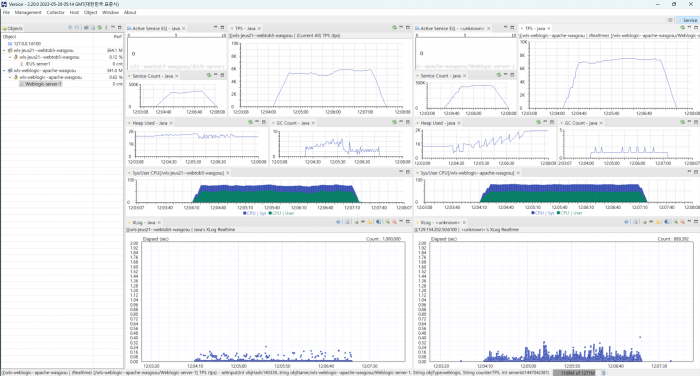700x376 pixels.
Task: Select the Active Service EQ - Java tab
Action: click(x=156, y=28)
